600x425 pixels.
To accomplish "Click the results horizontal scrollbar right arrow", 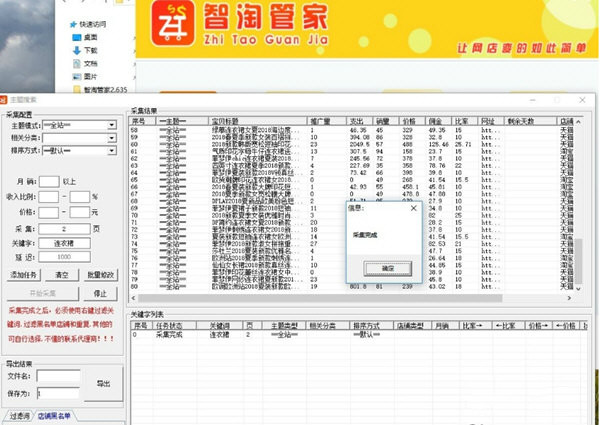I will [569, 298].
